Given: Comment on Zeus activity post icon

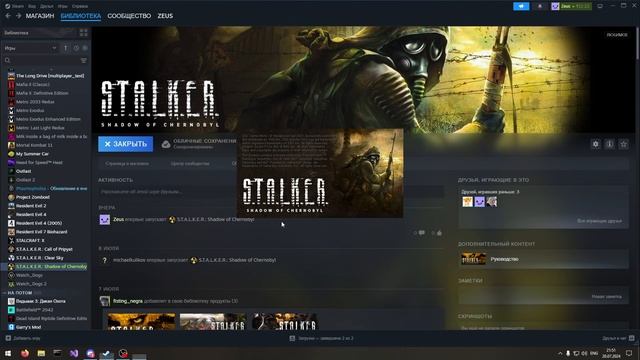Looking at the screenshot, I should tap(422, 233).
